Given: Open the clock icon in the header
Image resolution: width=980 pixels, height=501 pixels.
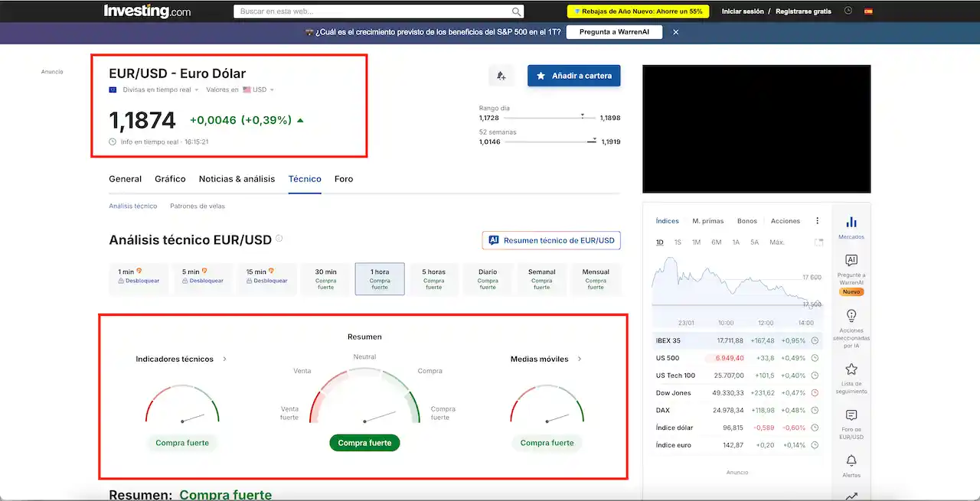Looking at the screenshot, I should click(848, 11).
